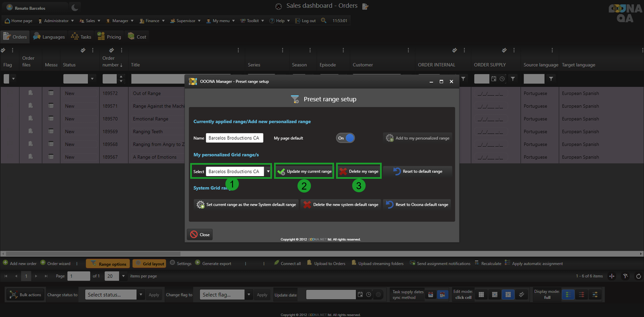Click the search magnifier icon in the top menu bar
This screenshot has width=644, height=317.
coord(324,21)
